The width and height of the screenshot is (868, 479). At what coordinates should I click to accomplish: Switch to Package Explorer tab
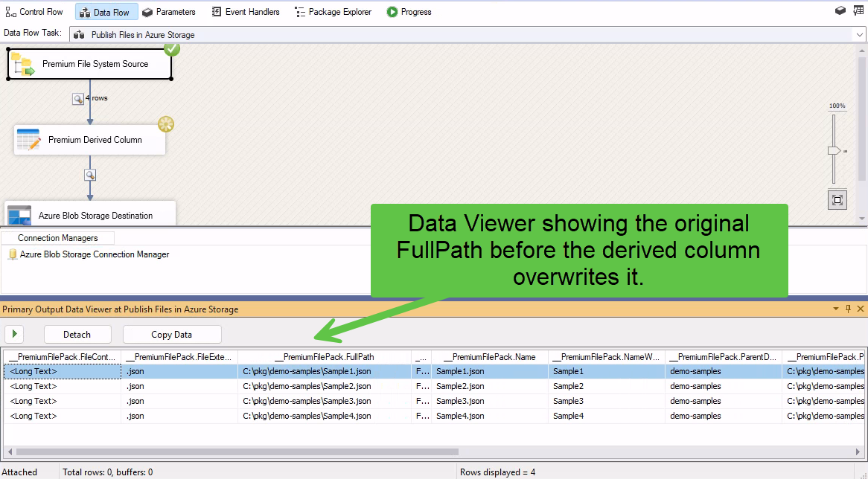click(x=333, y=12)
